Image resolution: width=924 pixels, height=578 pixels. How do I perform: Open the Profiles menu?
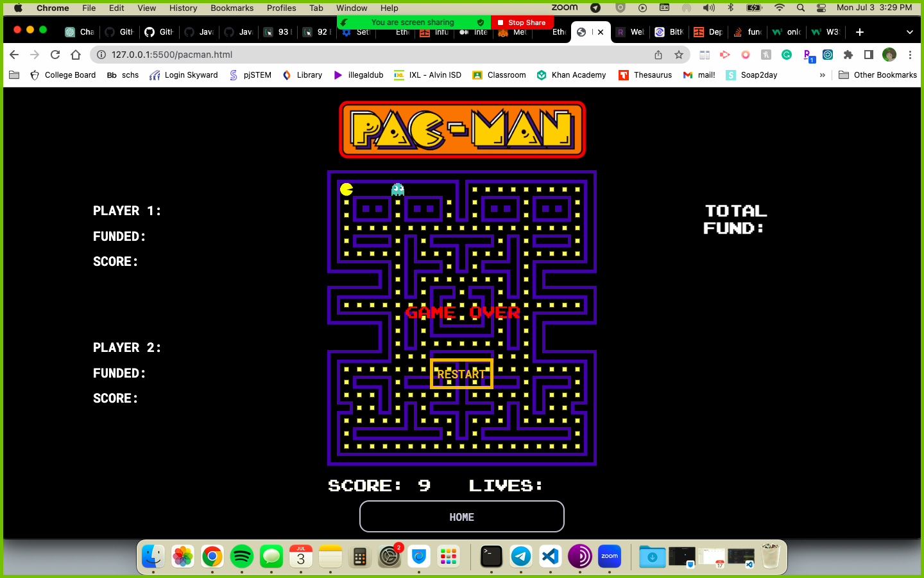281,8
